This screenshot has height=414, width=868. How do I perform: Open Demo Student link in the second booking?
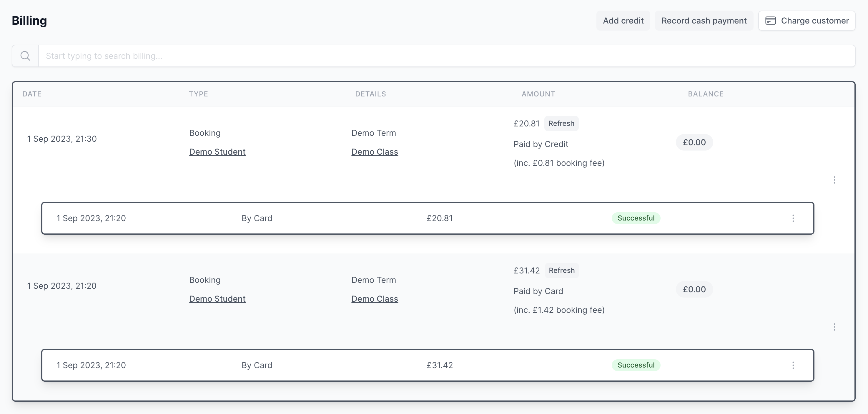[217, 298]
